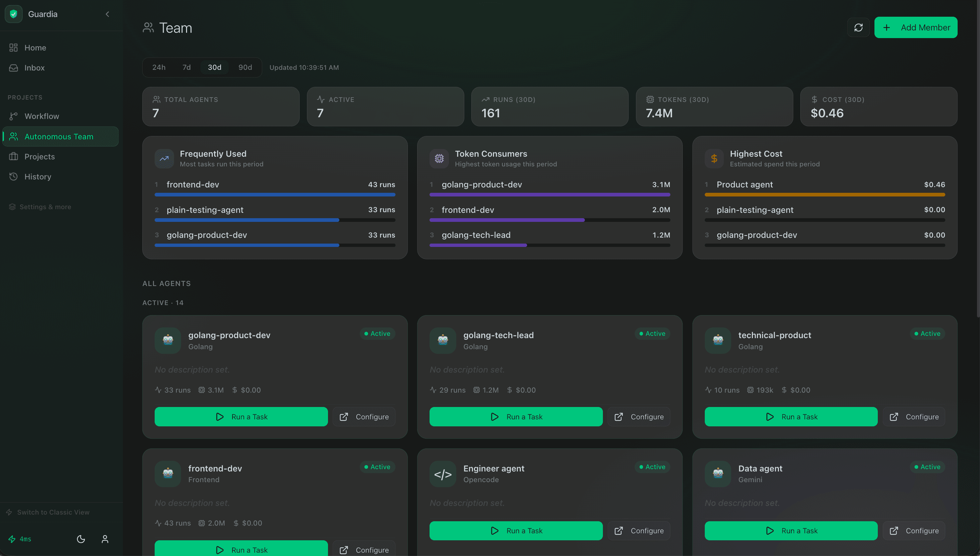This screenshot has width=980, height=556.
Task: Select Autonomous Team sidebar item
Action: [61, 136]
